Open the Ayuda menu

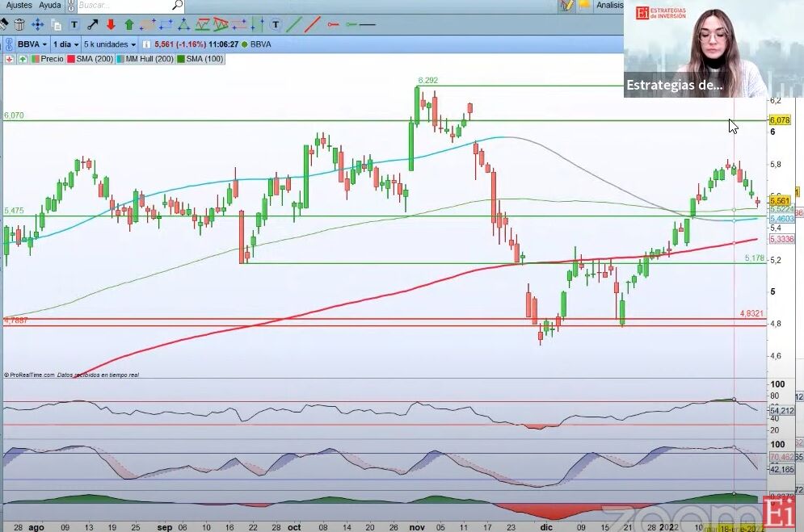(50, 5)
